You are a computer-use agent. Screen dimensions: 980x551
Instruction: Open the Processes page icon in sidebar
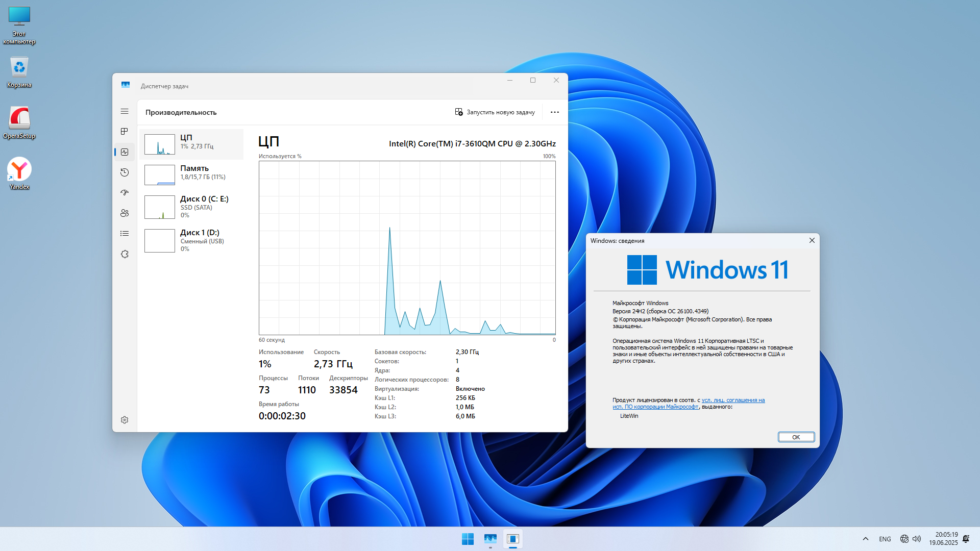click(x=125, y=132)
